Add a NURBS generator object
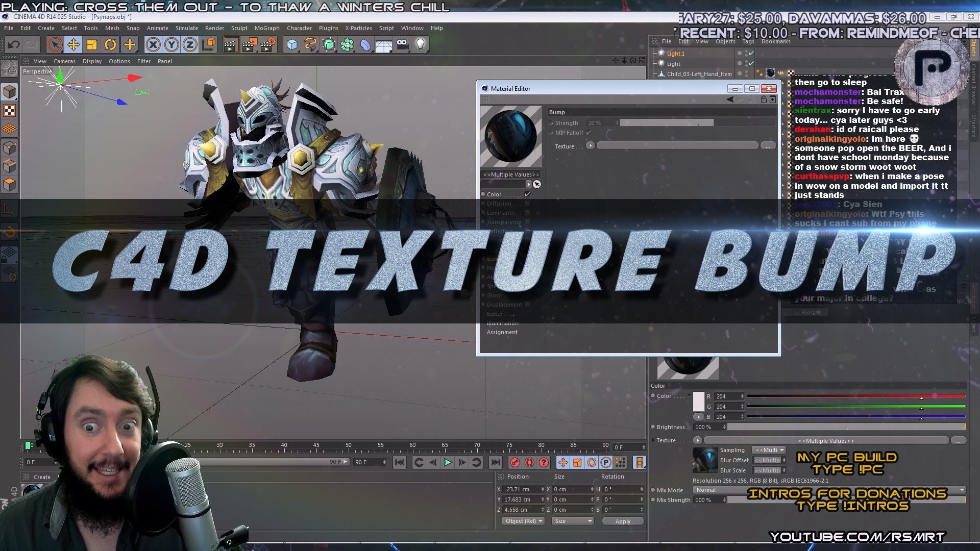This screenshot has height=551, width=980. click(329, 45)
